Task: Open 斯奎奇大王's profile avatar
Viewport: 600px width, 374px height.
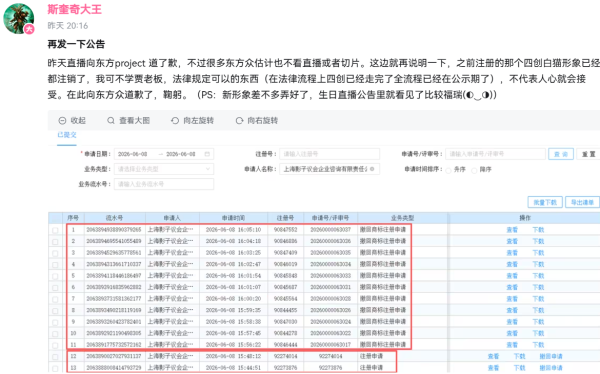Action: pos(19,19)
